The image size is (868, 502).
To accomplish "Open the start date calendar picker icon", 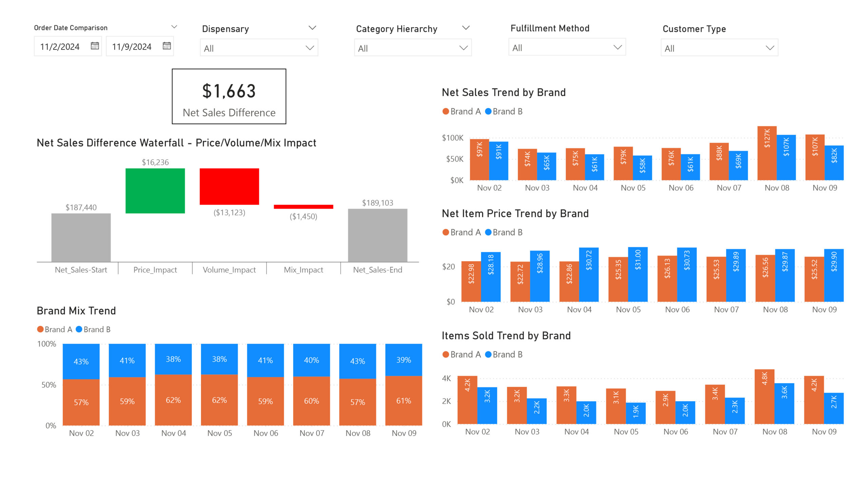I will tap(95, 46).
